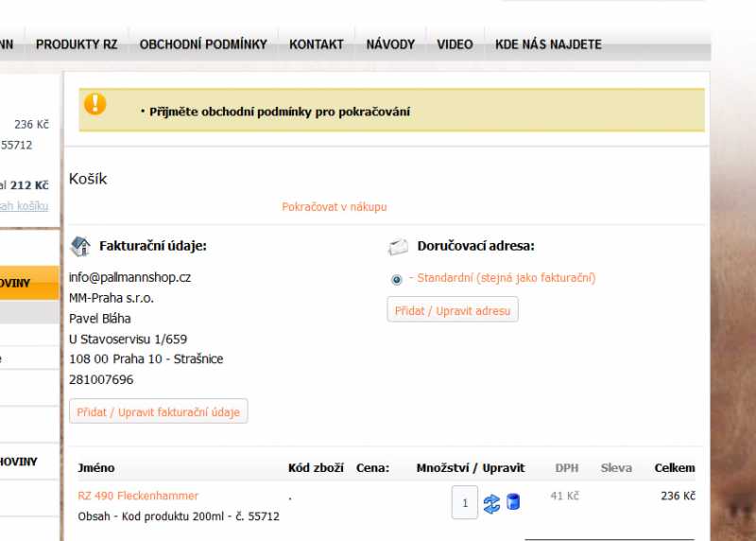The height and width of the screenshot is (541, 756).
Task: Go to the KONTAKT page
Action: pyautogui.click(x=317, y=44)
